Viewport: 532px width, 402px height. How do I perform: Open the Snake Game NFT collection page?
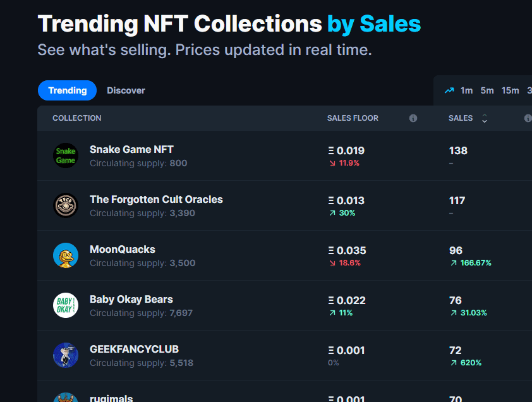tap(131, 149)
